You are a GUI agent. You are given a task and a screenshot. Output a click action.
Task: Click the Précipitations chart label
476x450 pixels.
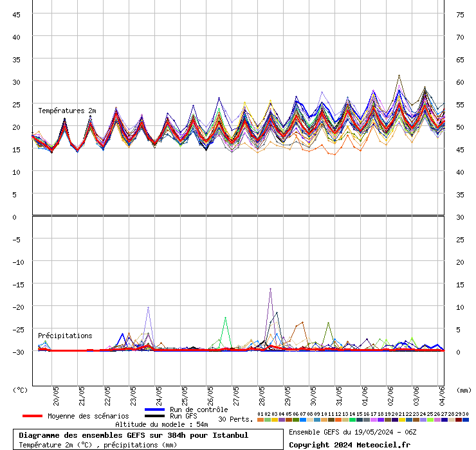[65, 336]
